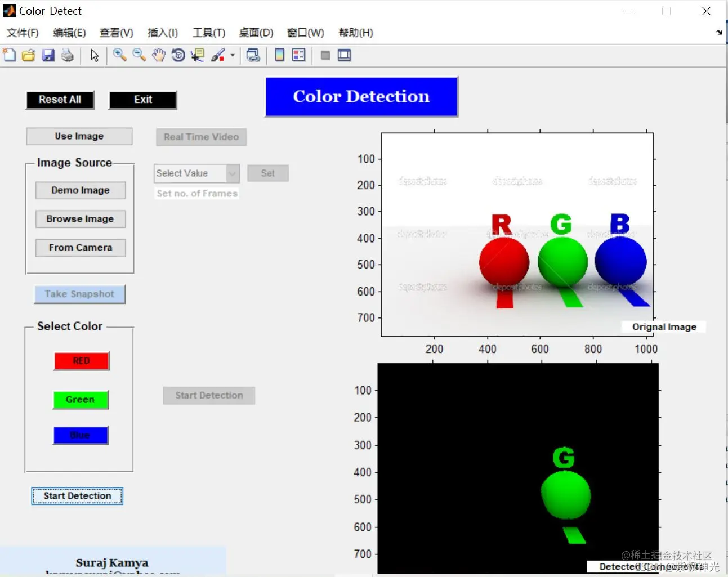This screenshot has height=577, width=728.
Task: Click the dock figure arrow icon
Action: coord(719,33)
